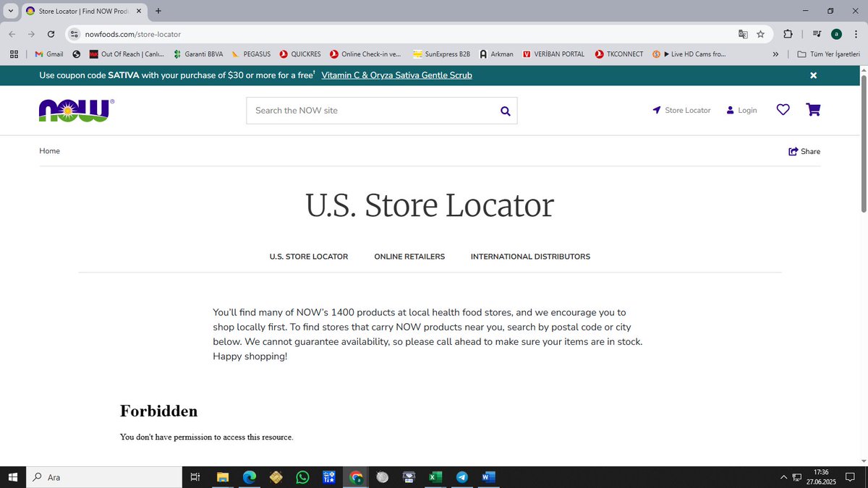The image size is (868, 488).
Task: Open the SunExpress B2B bookmark
Action: (x=442, y=54)
